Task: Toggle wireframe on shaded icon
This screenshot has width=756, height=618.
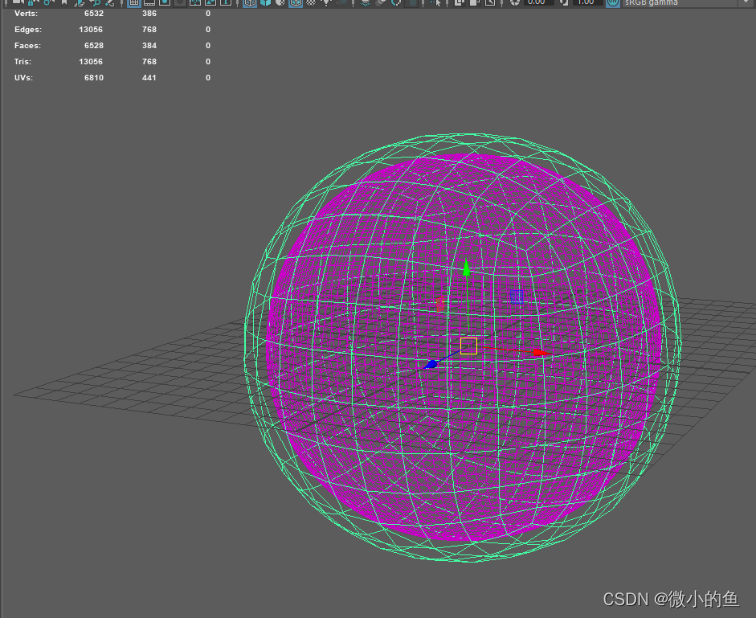Action: pyautogui.click(x=296, y=2)
